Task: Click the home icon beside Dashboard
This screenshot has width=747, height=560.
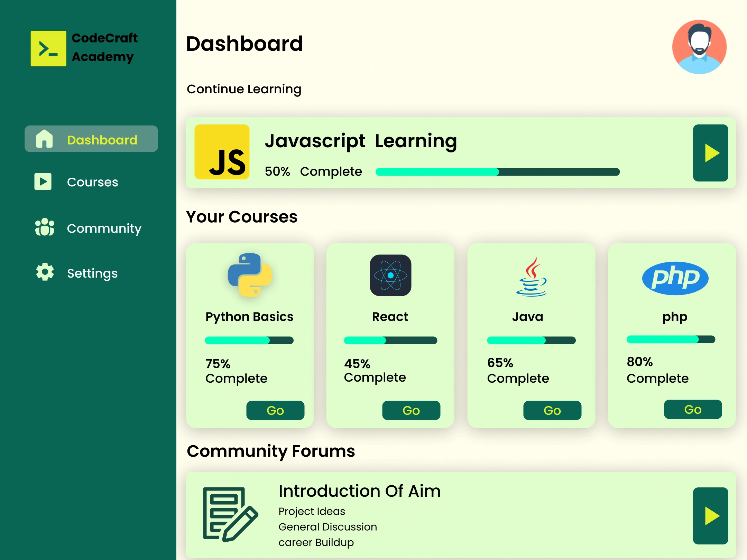Action: (x=44, y=139)
